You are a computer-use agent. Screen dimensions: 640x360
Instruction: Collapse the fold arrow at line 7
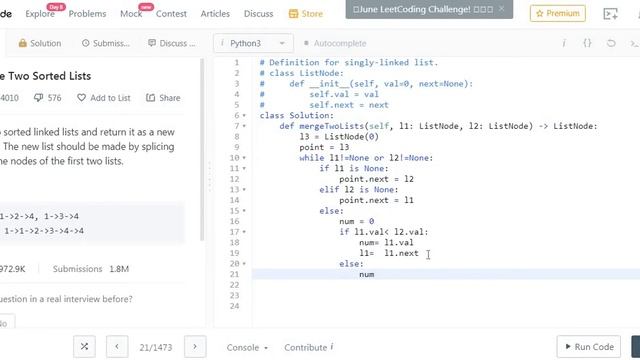244,126
